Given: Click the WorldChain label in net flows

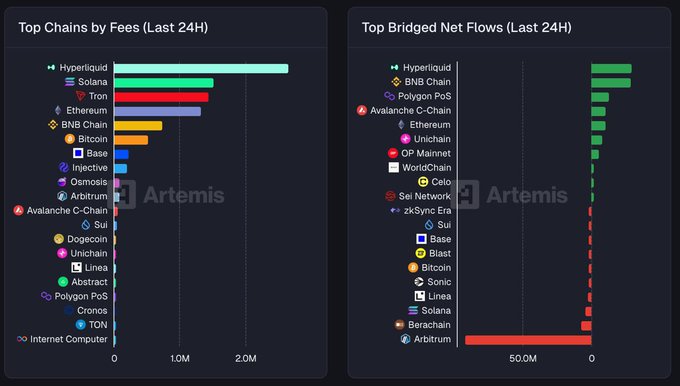Looking at the screenshot, I should 427,167.
